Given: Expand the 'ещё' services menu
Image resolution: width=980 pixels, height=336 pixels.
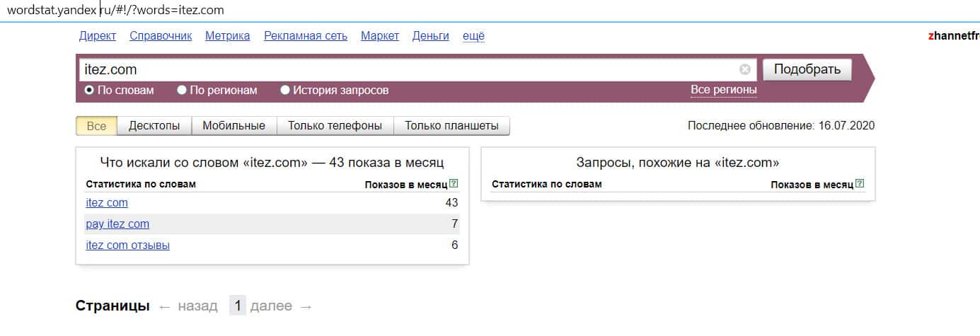Looking at the screenshot, I should click(473, 36).
